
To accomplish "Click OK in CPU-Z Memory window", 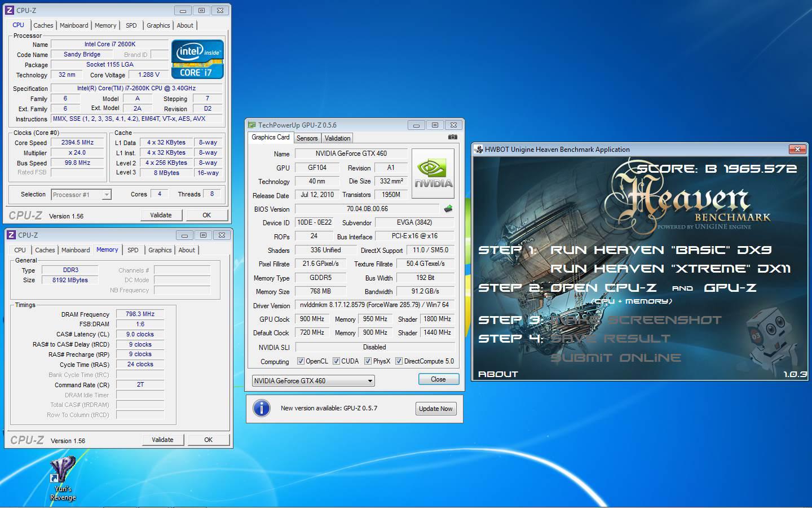I will pyautogui.click(x=208, y=440).
